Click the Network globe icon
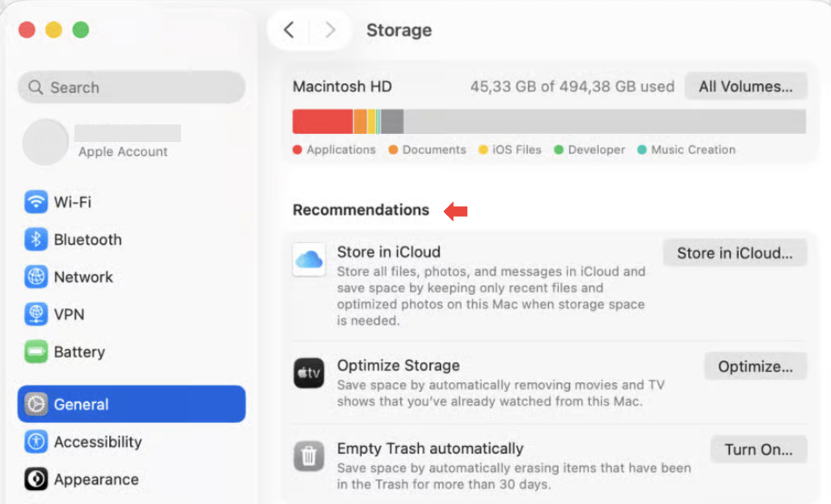 click(36, 277)
